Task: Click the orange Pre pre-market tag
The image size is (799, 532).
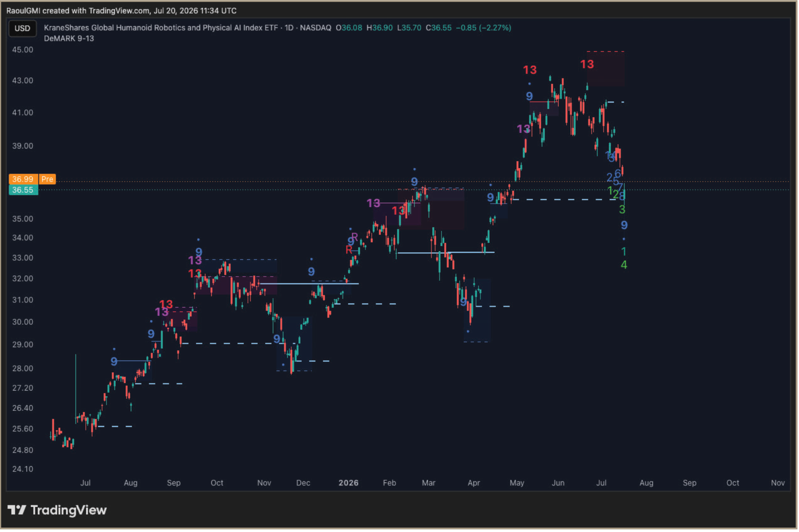Action: tap(47, 179)
